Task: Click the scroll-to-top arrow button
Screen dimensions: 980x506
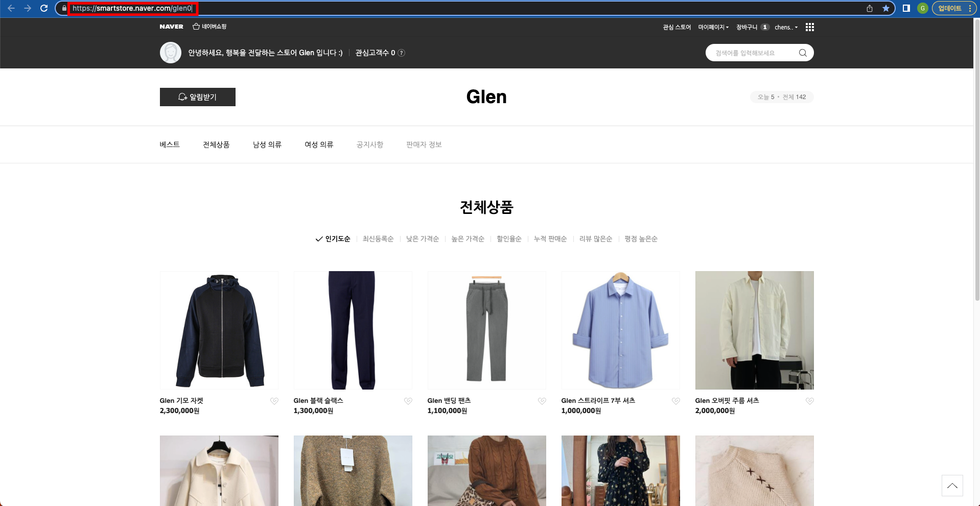Action: [x=952, y=486]
